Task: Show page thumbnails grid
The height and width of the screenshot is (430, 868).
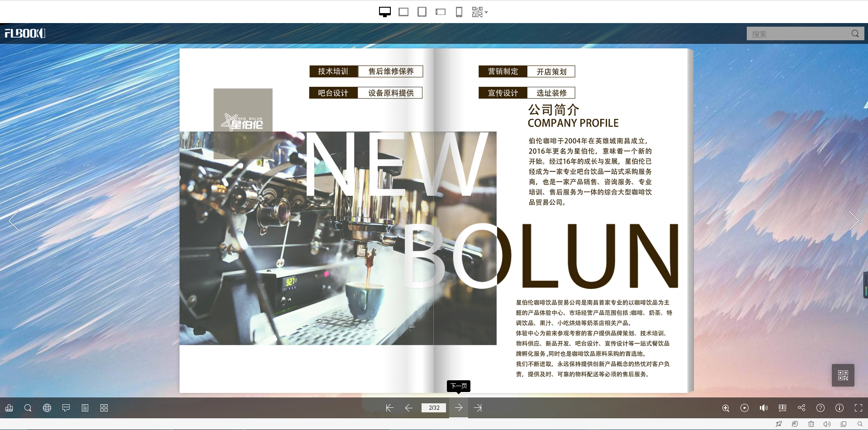Action: [104, 408]
